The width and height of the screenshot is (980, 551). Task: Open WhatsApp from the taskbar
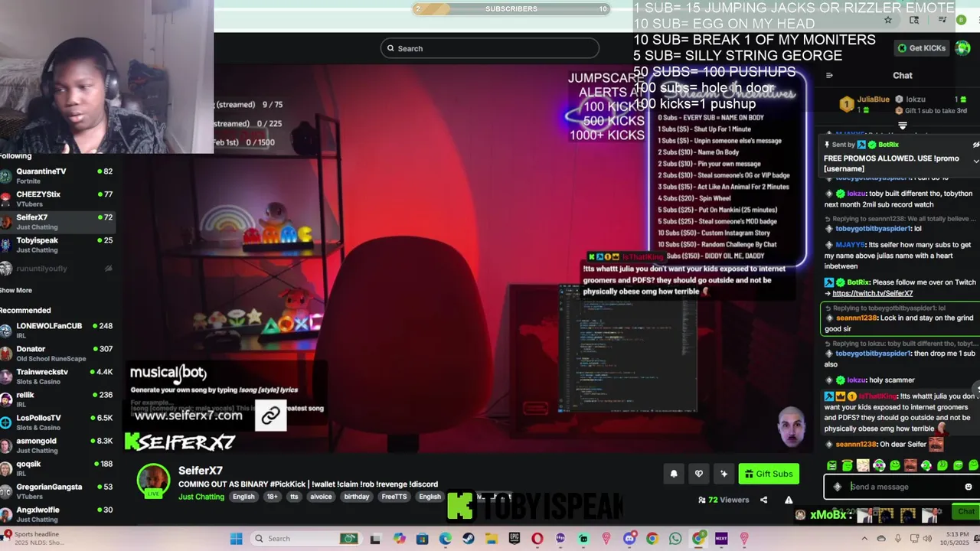675,539
